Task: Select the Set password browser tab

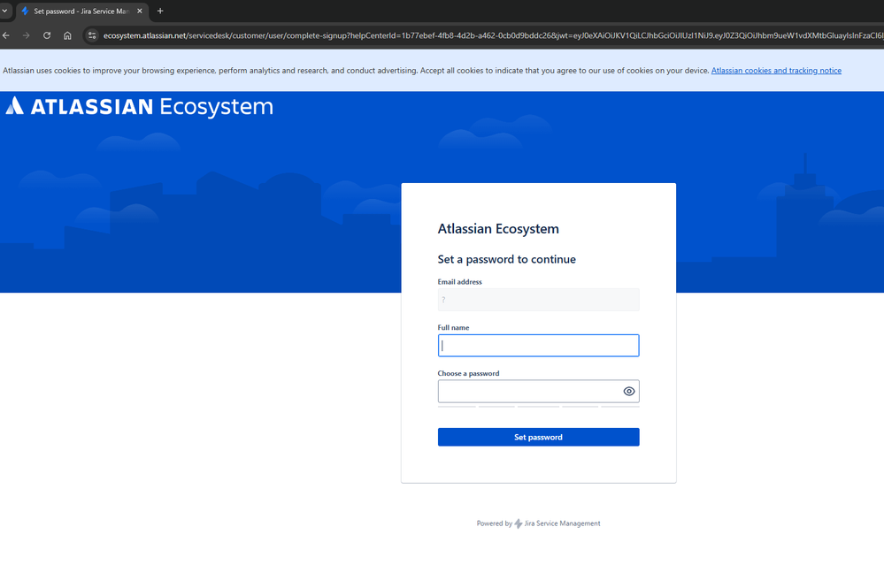Action: [82, 11]
